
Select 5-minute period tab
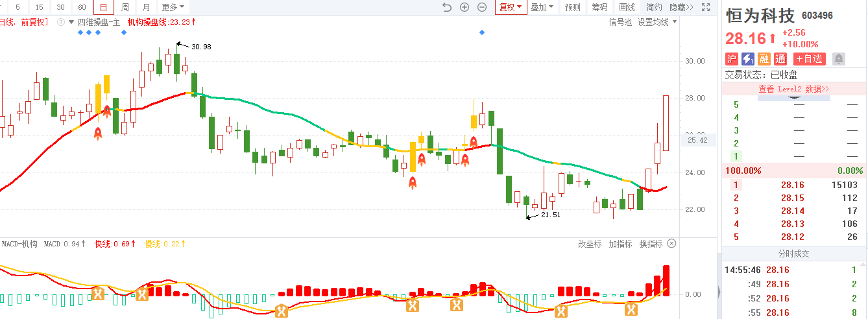(x=18, y=7)
